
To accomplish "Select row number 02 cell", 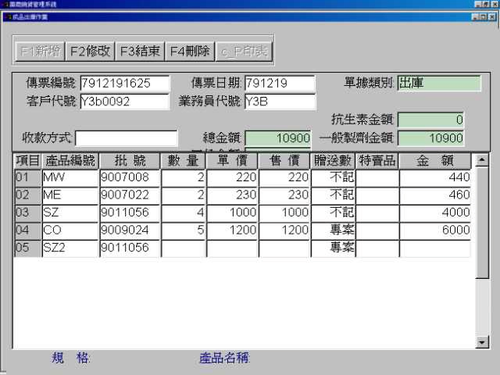I will (x=28, y=195).
